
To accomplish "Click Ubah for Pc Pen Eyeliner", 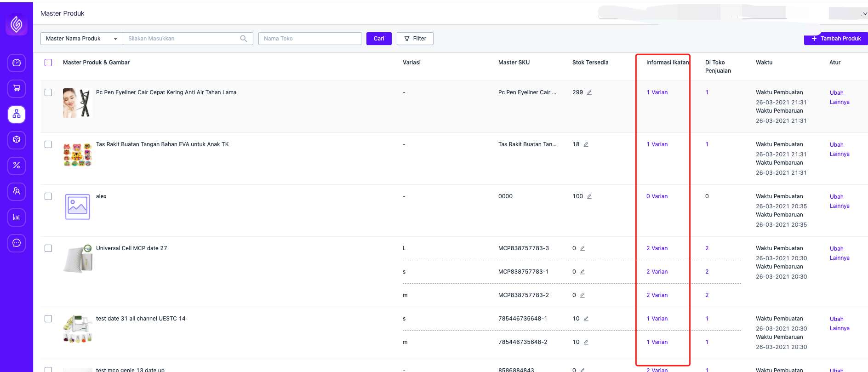I will point(837,93).
